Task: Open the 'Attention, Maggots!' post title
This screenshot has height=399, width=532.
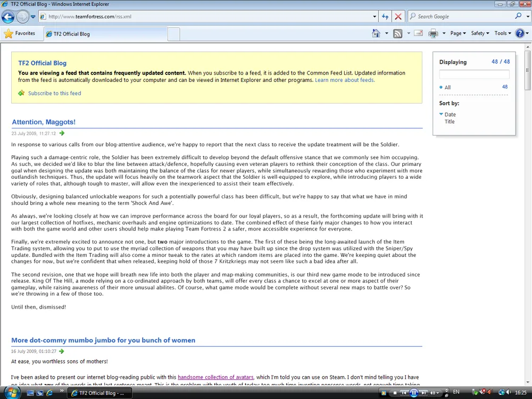Action: click(44, 122)
